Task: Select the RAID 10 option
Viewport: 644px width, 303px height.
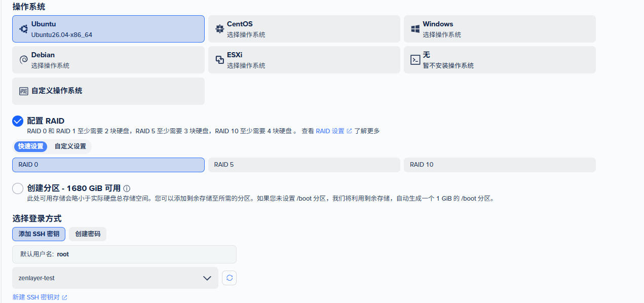Action: [500, 165]
